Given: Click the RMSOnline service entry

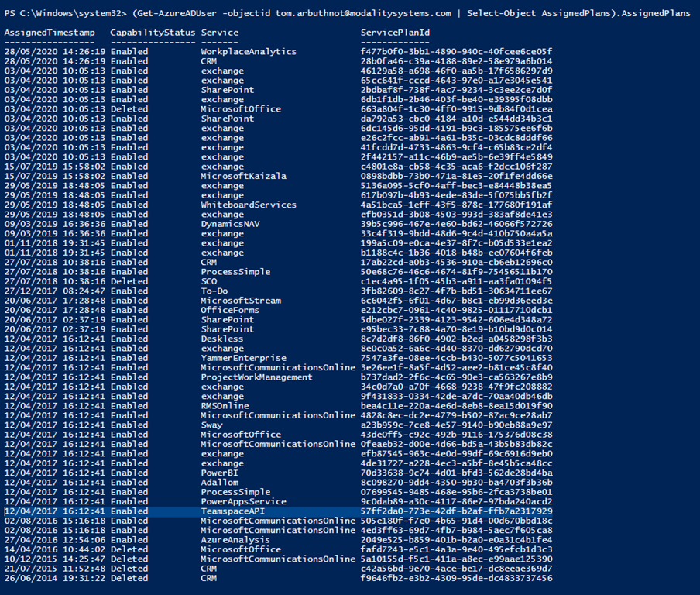Looking at the screenshot, I should coord(226,406).
